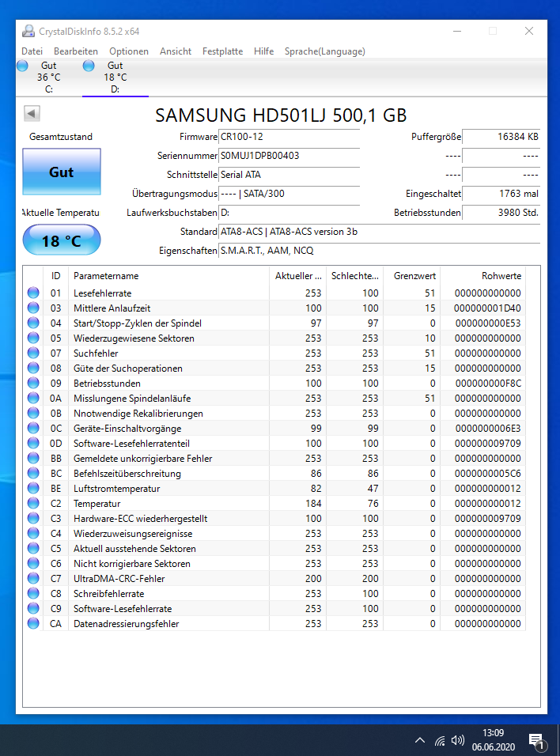Open the Festplatte menu
The width and height of the screenshot is (560, 756).
pyautogui.click(x=222, y=51)
